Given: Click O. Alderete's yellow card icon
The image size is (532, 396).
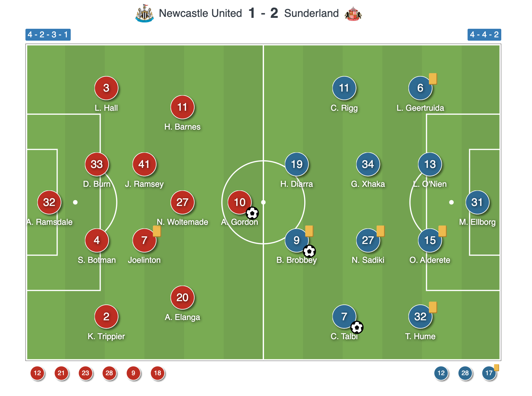Looking at the screenshot, I should pos(442,231).
